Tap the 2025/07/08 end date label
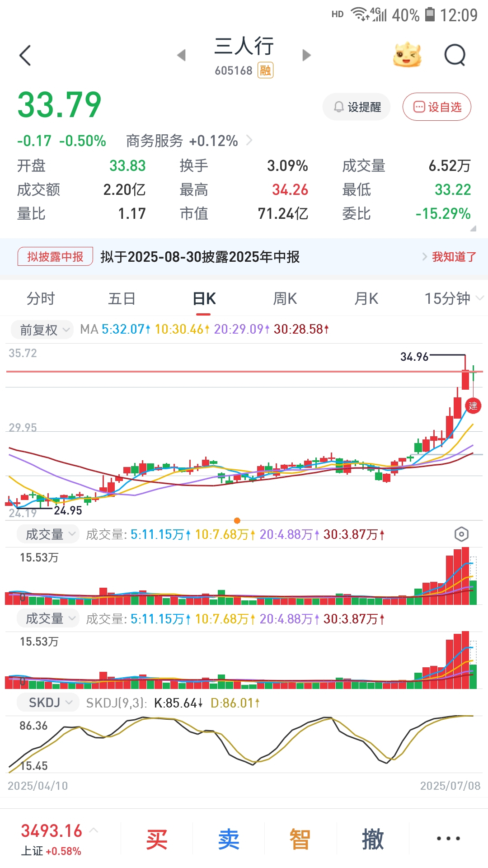The height and width of the screenshot is (868, 488). pos(450,786)
